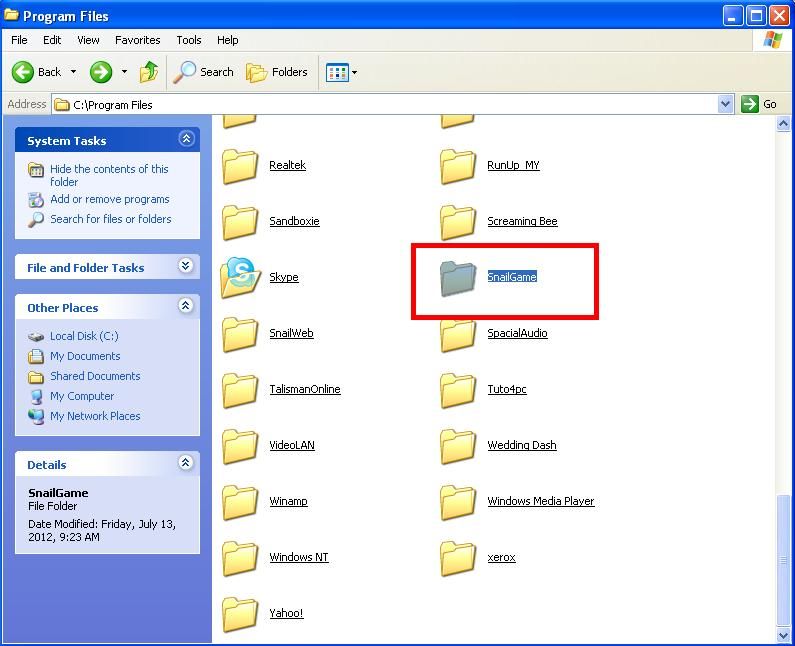Open the Tools menu
Viewport: 795px width, 646px height.
coord(189,40)
